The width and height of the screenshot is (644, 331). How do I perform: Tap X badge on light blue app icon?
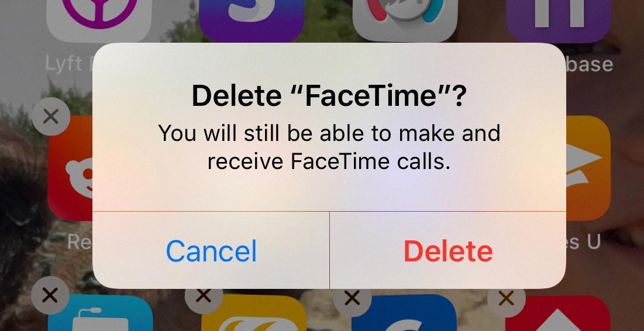pos(50,295)
